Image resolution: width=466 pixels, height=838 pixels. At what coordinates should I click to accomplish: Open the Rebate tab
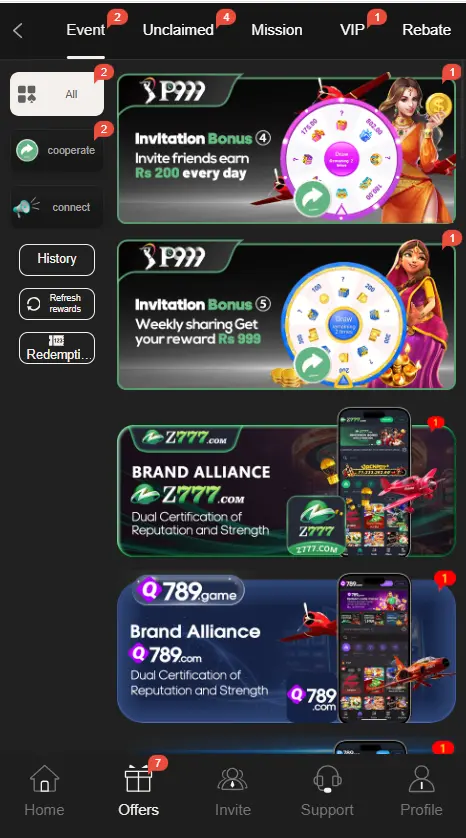pos(426,30)
